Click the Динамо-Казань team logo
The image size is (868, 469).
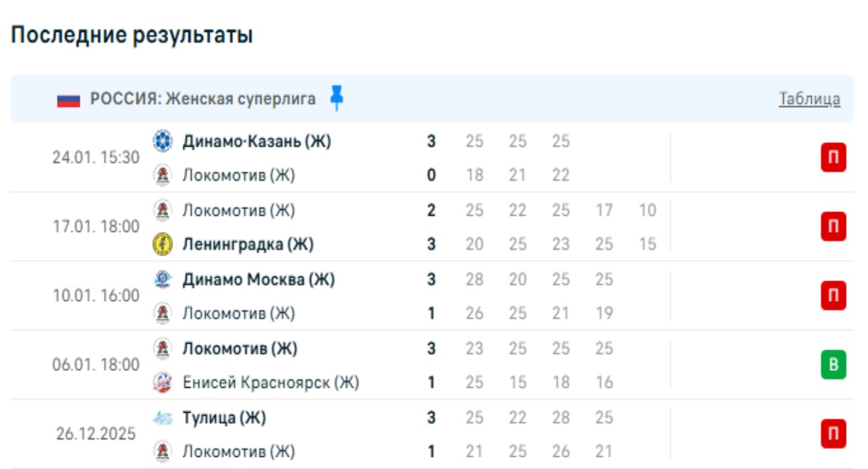point(163,141)
